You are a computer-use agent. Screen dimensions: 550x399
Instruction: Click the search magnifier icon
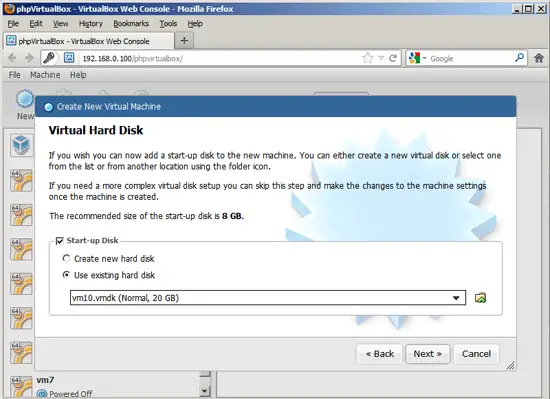[519, 58]
